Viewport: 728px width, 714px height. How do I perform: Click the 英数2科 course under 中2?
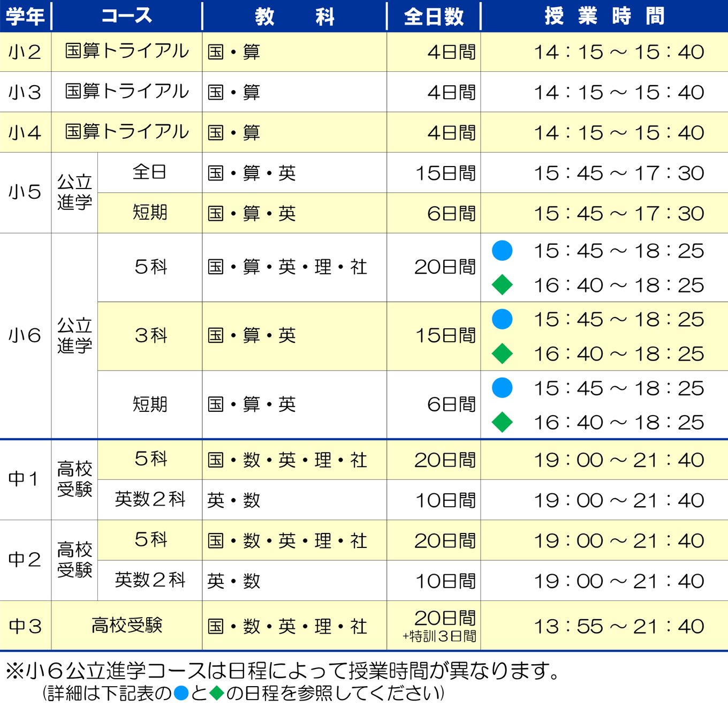150,580
